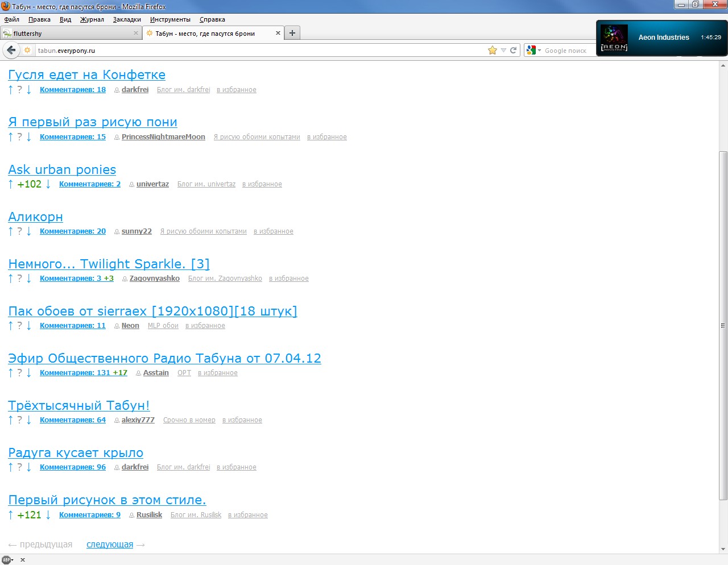Downvote the 'Первый рисунок в этом стиле.' post
This screenshot has width=728, height=565.
tap(48, 515)
